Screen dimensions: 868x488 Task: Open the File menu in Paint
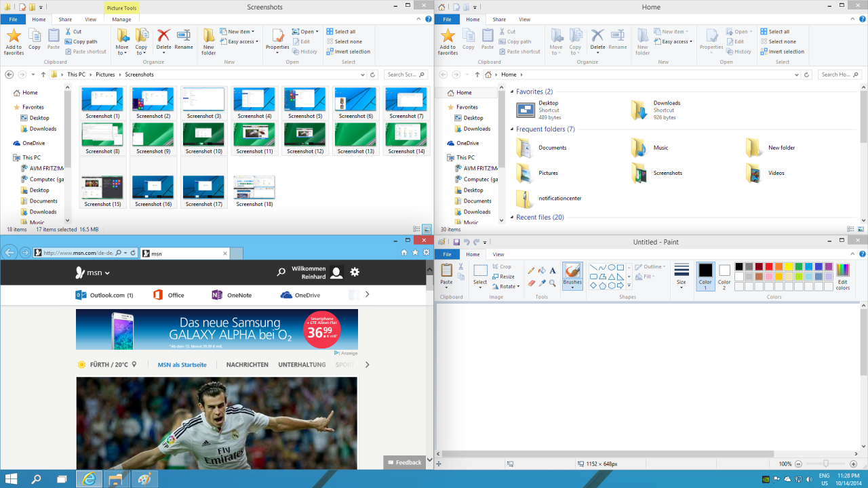pyautogui.click(x=447, y=254)
